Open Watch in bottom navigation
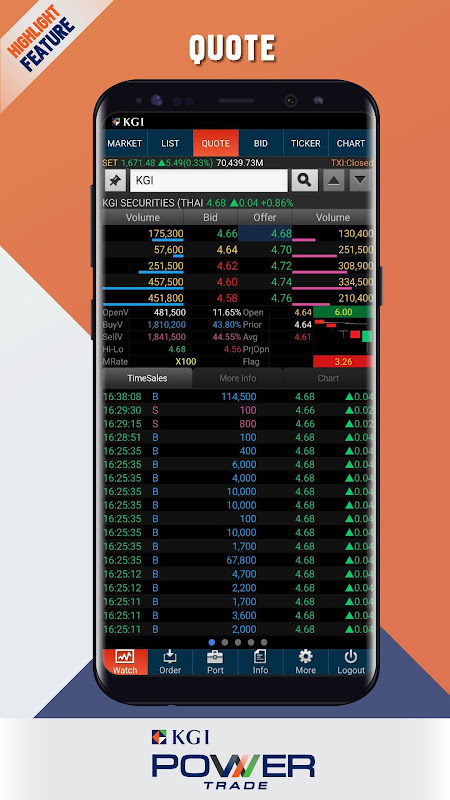Image resolution: width=450 pixels, height=800 pixels. pyautogui.click(x=125, y=662)
